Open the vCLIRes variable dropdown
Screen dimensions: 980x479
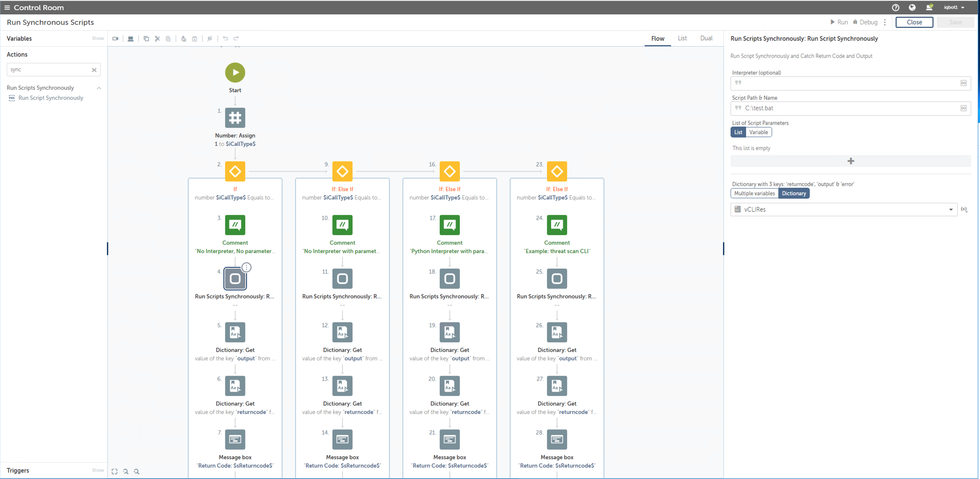[x=951, y=210]
